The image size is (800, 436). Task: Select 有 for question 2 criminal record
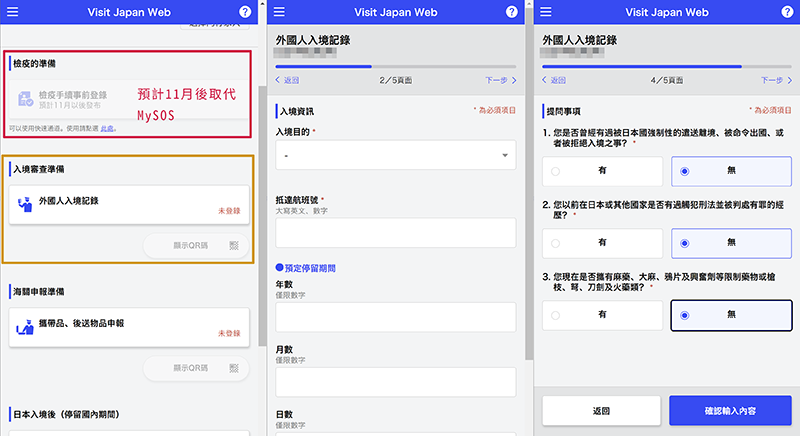coord(602,243)
